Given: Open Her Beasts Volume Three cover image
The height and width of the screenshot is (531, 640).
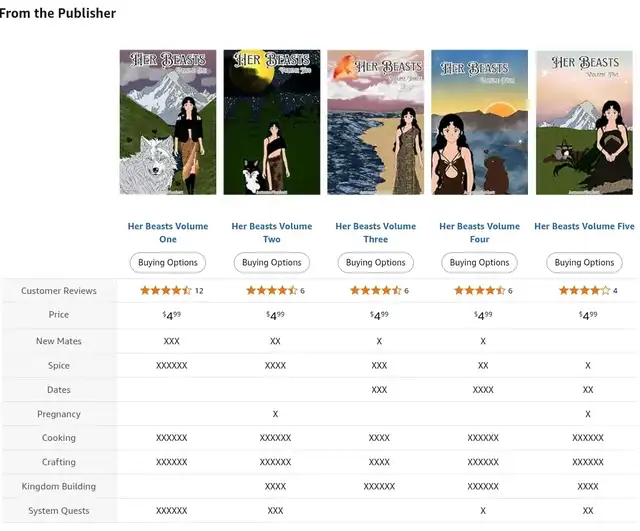Looking at the screenshot, I should tap(376, 122).
